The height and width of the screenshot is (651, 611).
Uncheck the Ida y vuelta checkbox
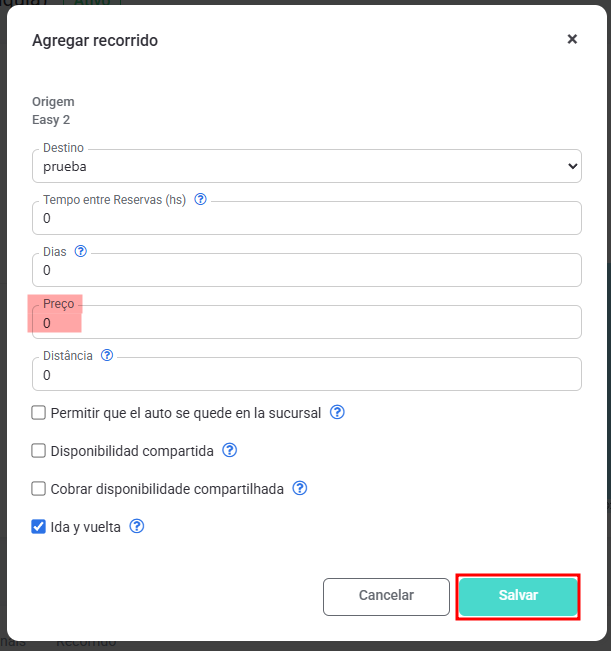click(x=39, y=526)
